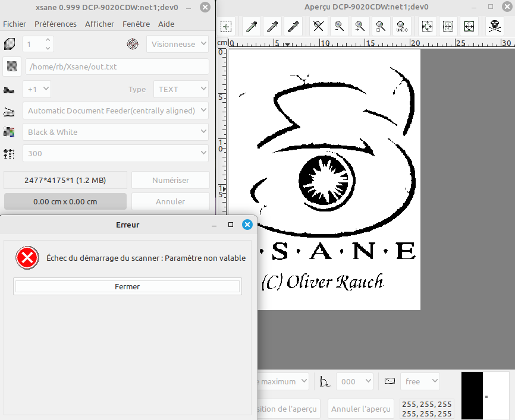This screenshot has width=515, height=420.
Task: Click the scan source scanner icon
Action: [9, 112]
